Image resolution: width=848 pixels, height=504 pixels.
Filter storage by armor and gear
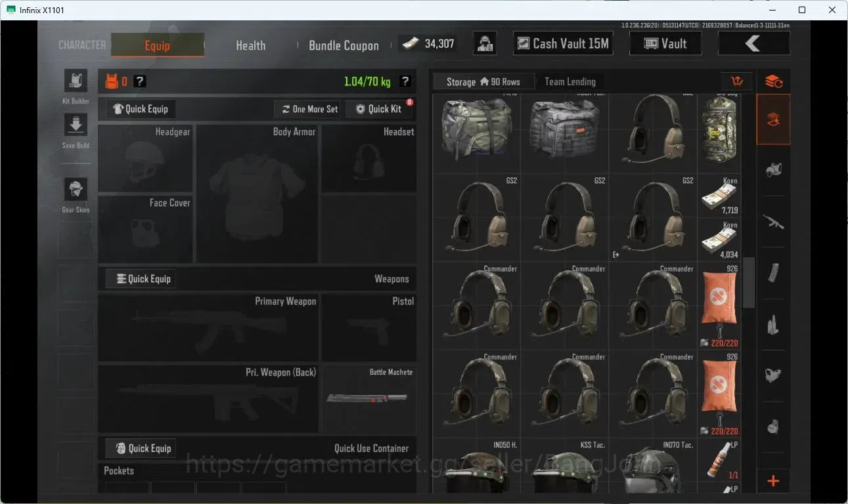(773, 171)
